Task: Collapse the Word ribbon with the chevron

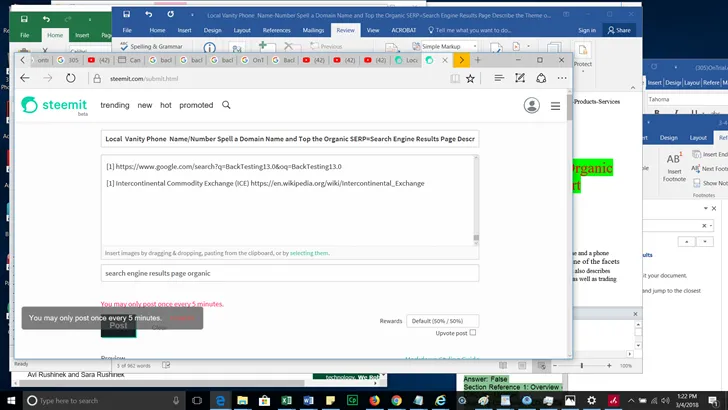Action: [633, 87]
